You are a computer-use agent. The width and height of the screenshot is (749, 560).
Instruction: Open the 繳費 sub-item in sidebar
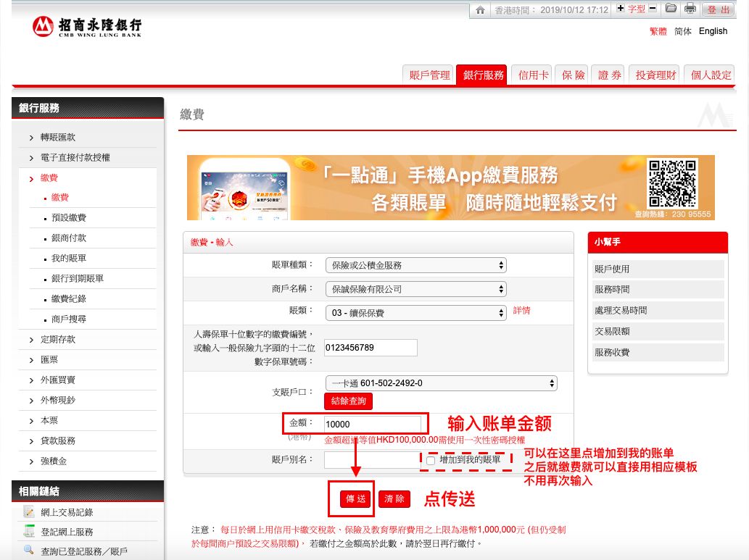59,197
